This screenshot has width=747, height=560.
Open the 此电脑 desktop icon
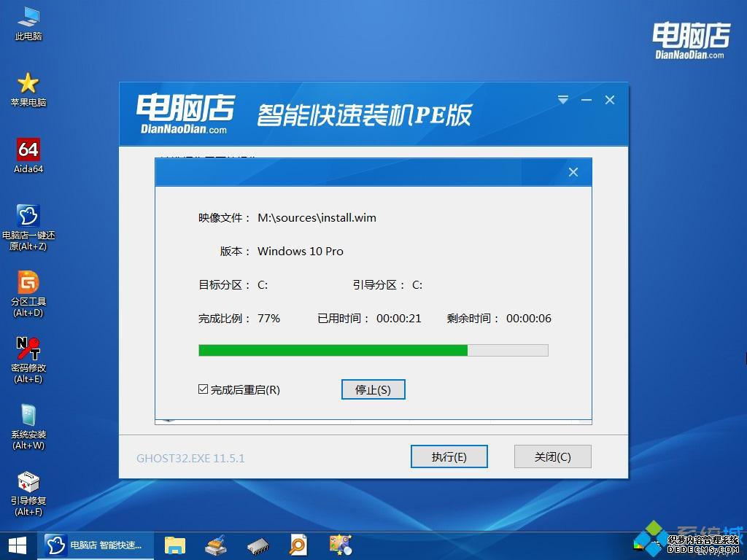[28, 24]
